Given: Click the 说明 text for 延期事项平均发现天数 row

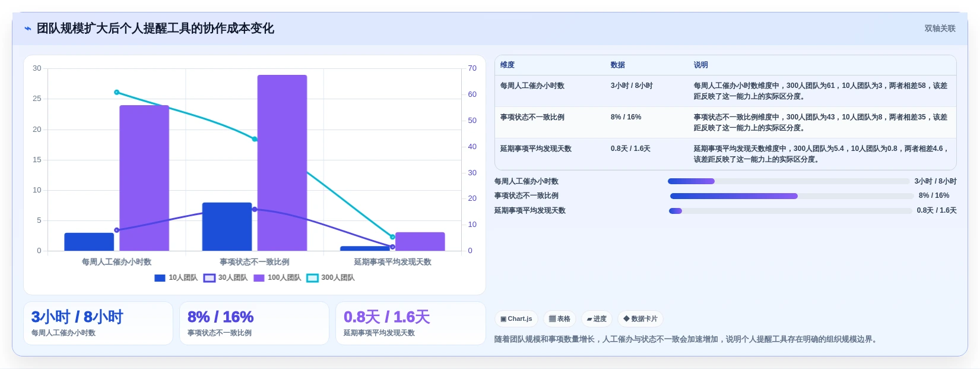Looking at the screenshot, I should point(822,154).
